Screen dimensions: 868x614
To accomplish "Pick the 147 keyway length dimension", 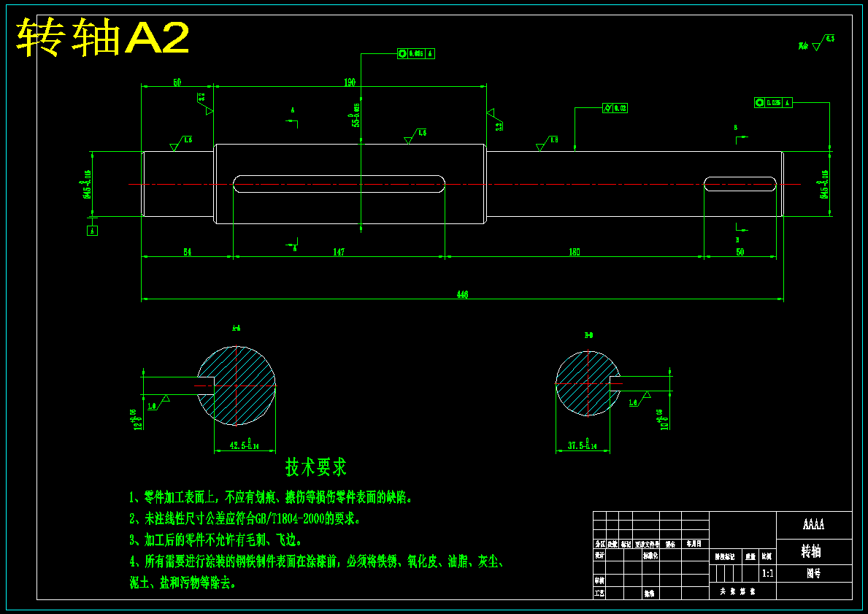I will (x=339, y=252).
